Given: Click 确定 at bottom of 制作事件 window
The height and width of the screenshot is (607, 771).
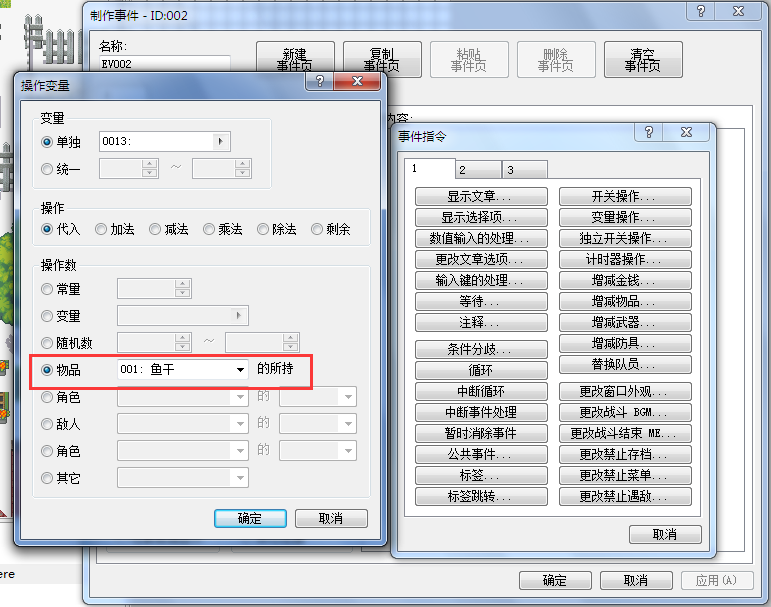Looking at the screenshot, I should click(555, 580).
